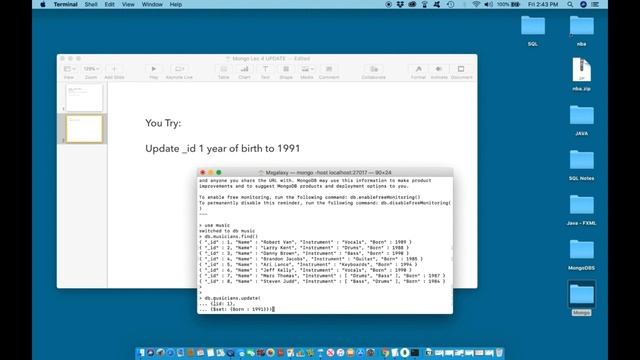Image resolution: width=640 pixels, height=360 pixels.
Task: Click the Wi-Fi status icon
Action: point(476,4)
